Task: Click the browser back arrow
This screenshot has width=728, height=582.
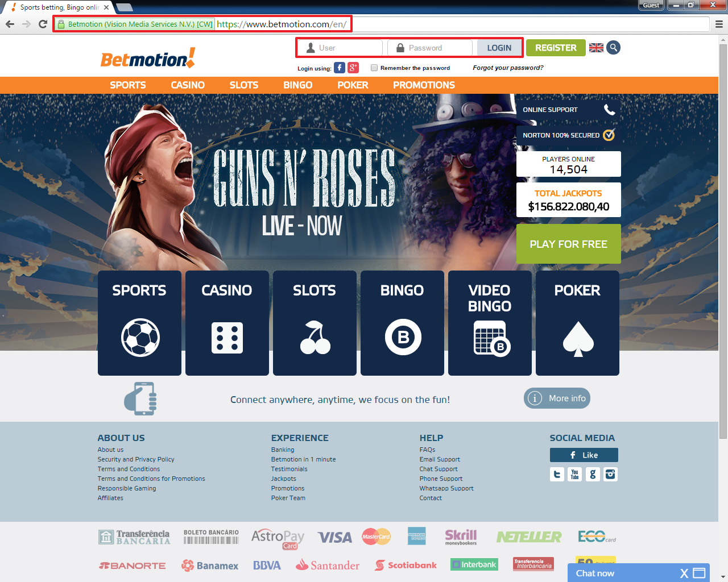Action: click(x=10, y=24)
